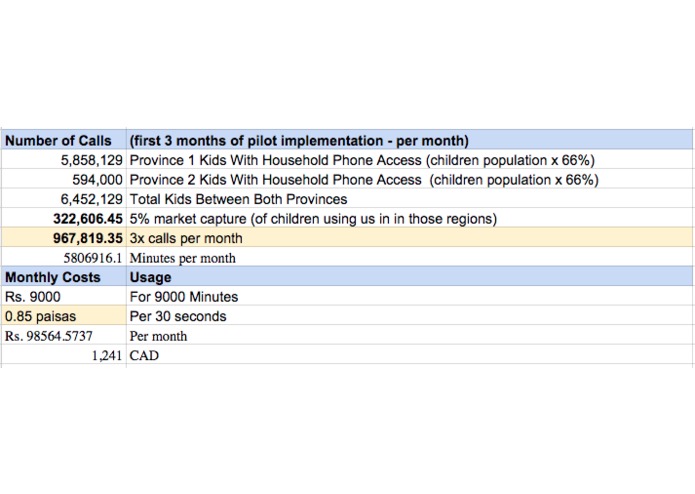Select the 'Monthly Costs' header cell
The width and height of the screenshot is (695, 494).
64,277
